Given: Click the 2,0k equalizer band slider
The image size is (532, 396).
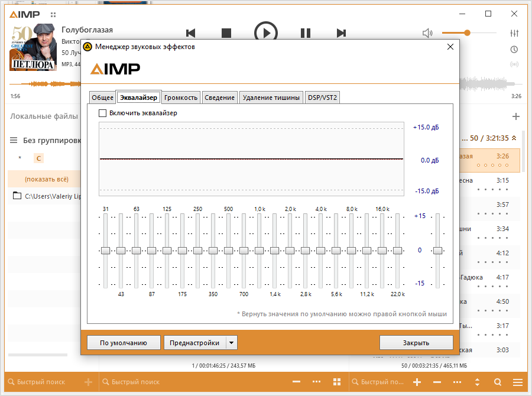Looking at the screenshot, I should coord(290,251).
